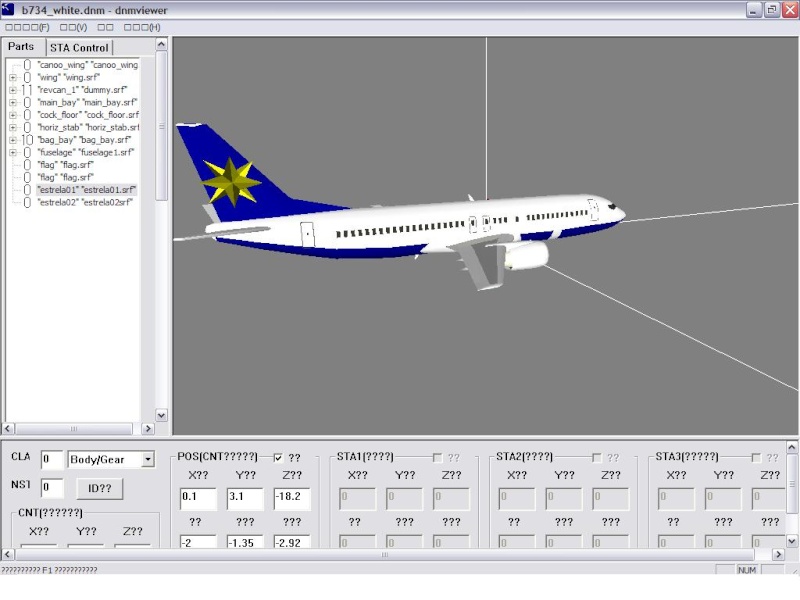The height and width of the screenshot is (600, 800).
Task: Maximize the dnmviewer window
Action: click(771, 10)
